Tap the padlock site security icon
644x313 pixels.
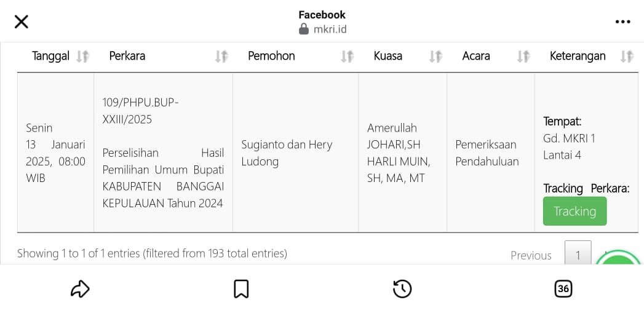click(304, 29)
